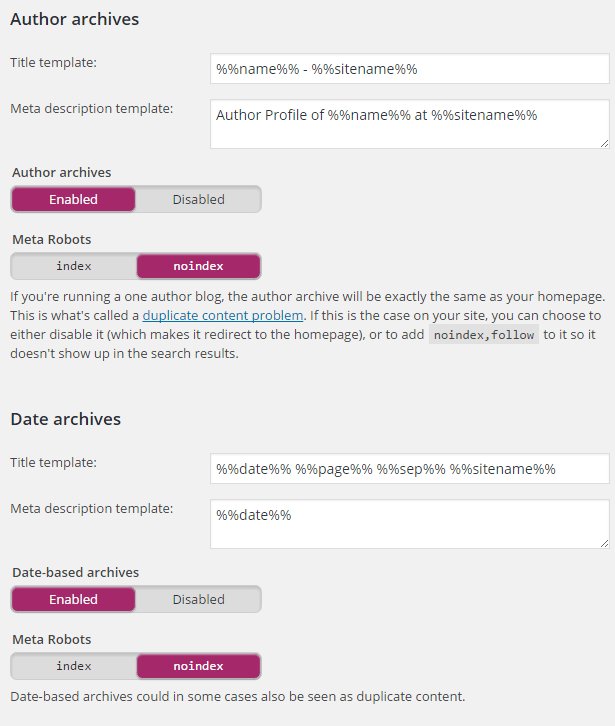This screenshot has width=615, height=726.
Task: Set Author archives to Enabled
Action: [73, 200]
